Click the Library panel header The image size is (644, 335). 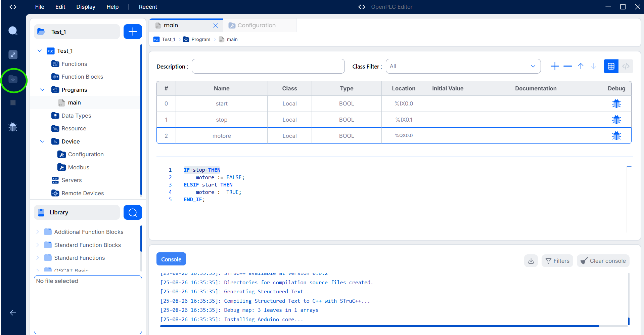77,212
